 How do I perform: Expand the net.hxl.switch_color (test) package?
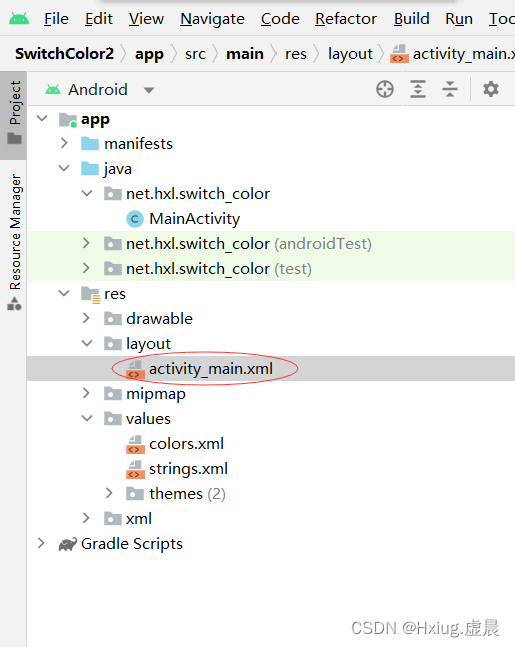(x=86, y=268)
